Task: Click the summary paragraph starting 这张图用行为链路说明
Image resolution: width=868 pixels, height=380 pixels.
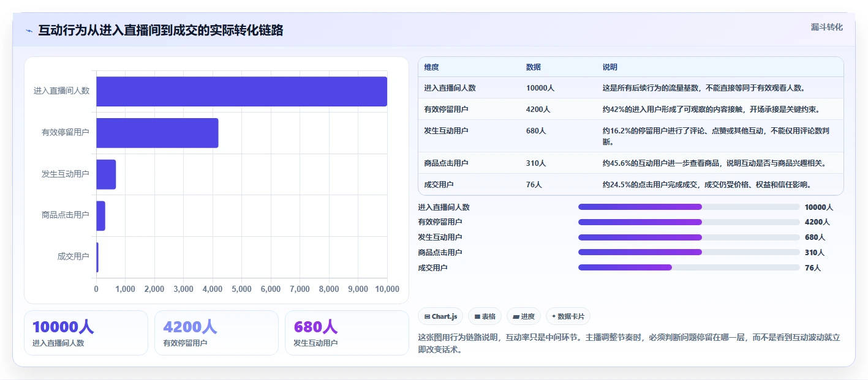Action: (x=628, y=344)
